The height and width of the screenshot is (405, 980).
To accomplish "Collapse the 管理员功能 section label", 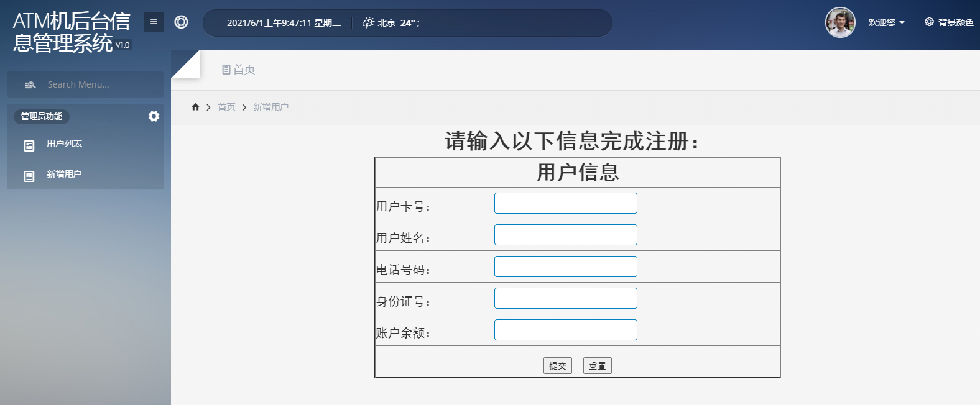I will point(42,116).
